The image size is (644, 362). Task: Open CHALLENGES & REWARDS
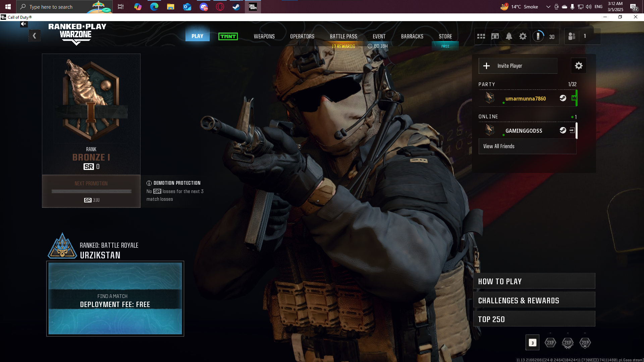coord(534,300)
